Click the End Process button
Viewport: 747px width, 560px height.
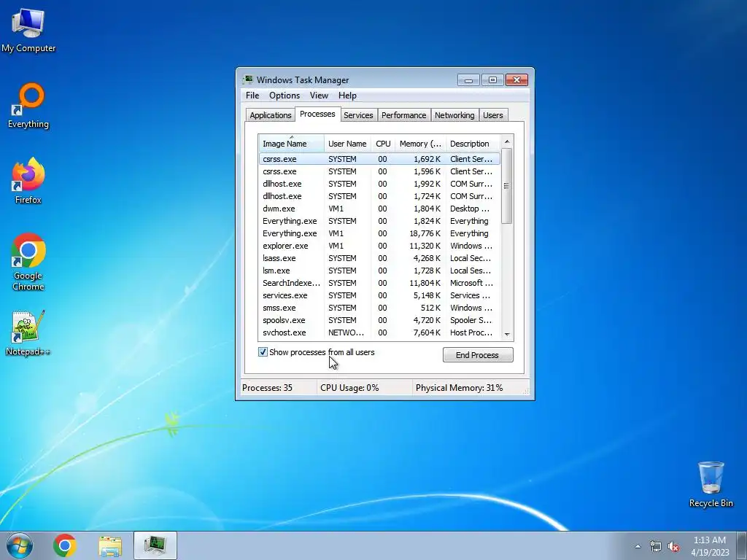pos(477,355)
